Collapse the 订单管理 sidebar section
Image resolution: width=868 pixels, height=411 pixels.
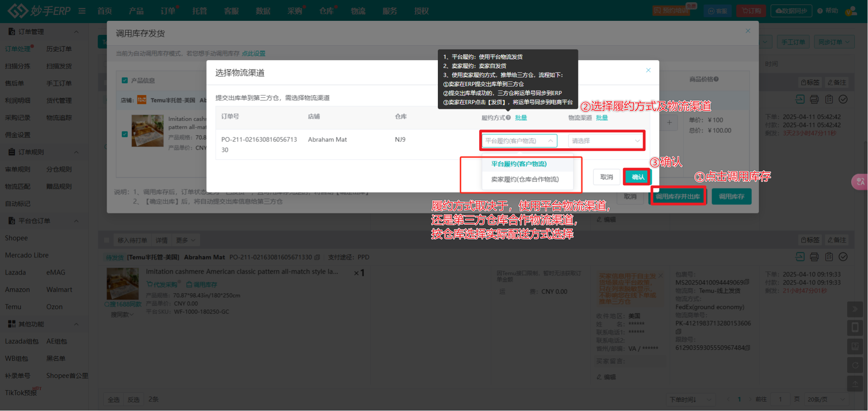click(76, 32)
